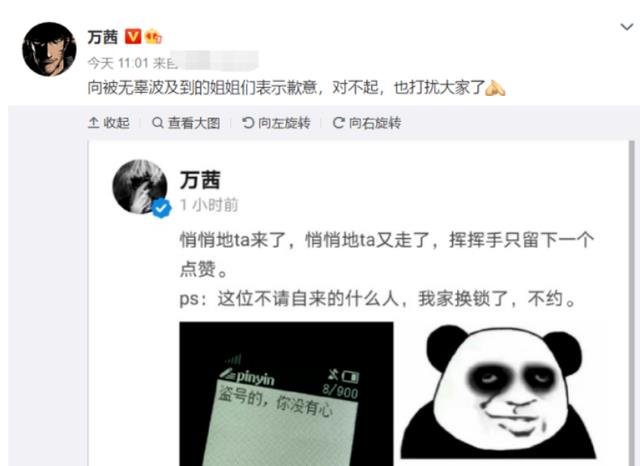Click the orange V verified badge
The width and height of the screenshot is (640, 466).
133,36
